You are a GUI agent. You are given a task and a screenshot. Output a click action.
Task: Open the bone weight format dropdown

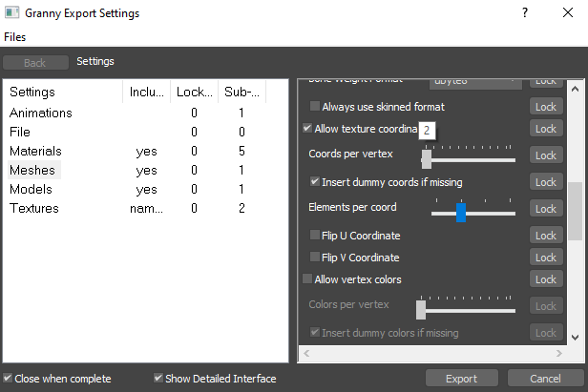(474, 82)
